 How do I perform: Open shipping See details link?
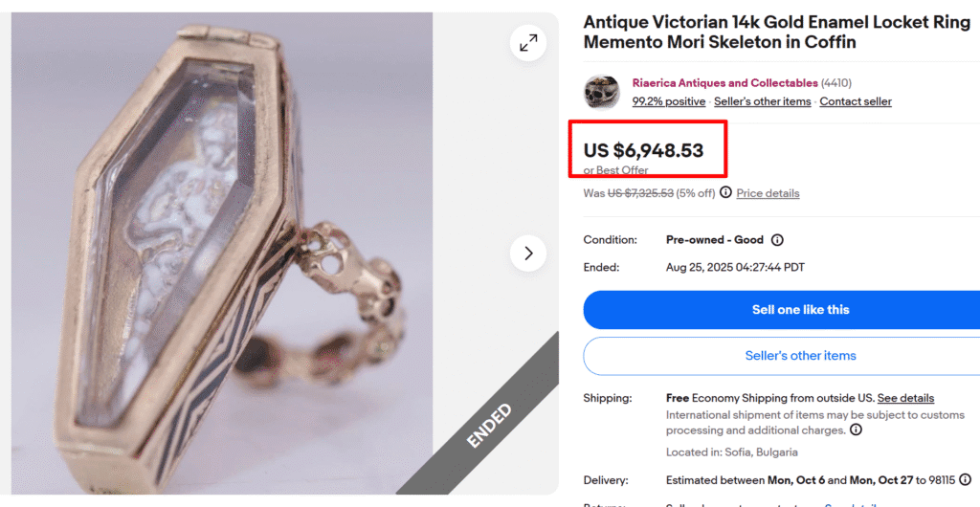[x=905, y=398]
